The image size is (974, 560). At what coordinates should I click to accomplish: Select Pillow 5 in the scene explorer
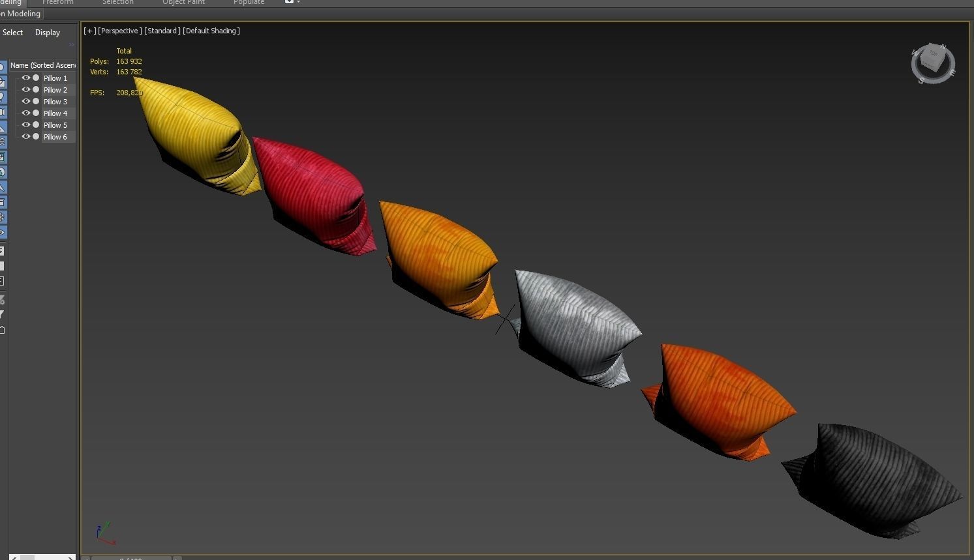(55, 125)
